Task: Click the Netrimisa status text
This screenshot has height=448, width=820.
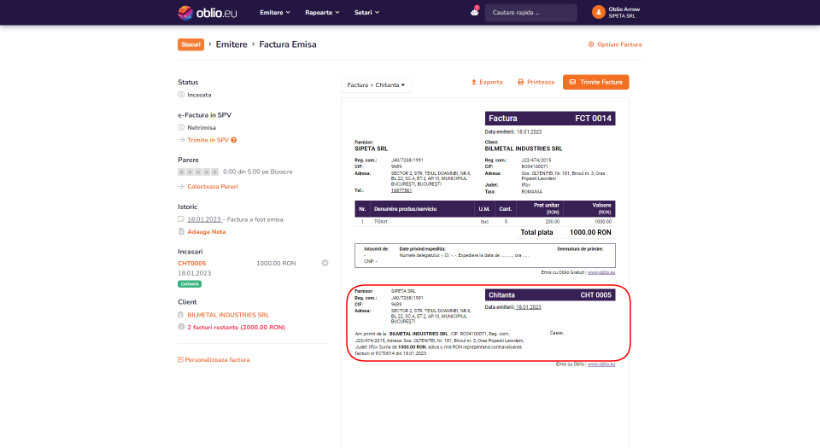Action: point(201,128)
